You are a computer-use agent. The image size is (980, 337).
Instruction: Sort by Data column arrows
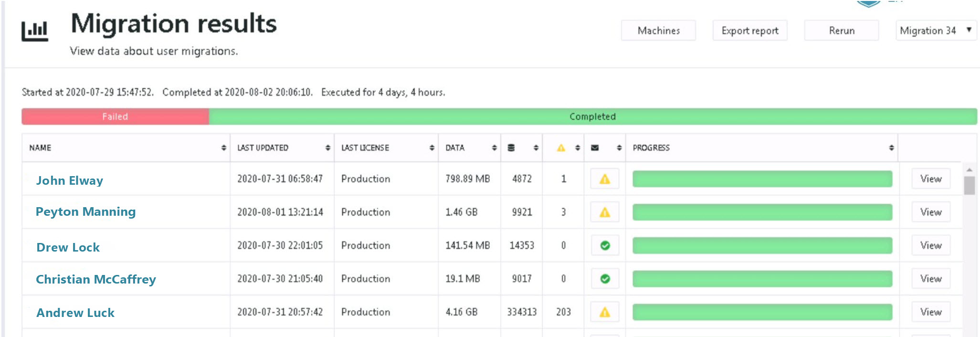pyautogui.click(x=494, y=148)
